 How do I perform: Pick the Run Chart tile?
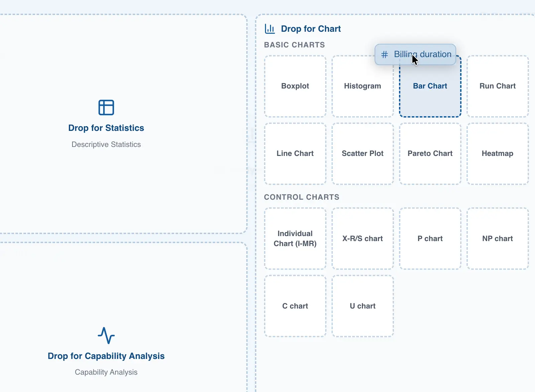point(498,86)
